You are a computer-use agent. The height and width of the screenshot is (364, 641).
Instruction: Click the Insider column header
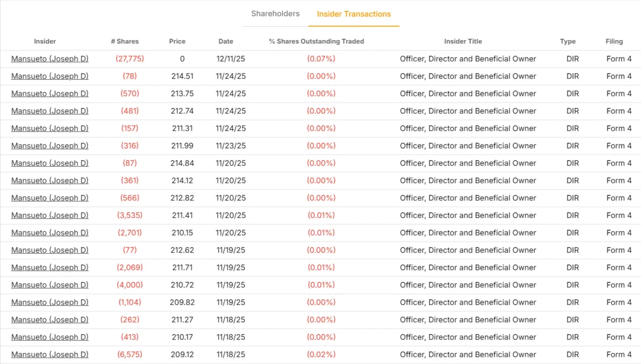coord(45,41)
